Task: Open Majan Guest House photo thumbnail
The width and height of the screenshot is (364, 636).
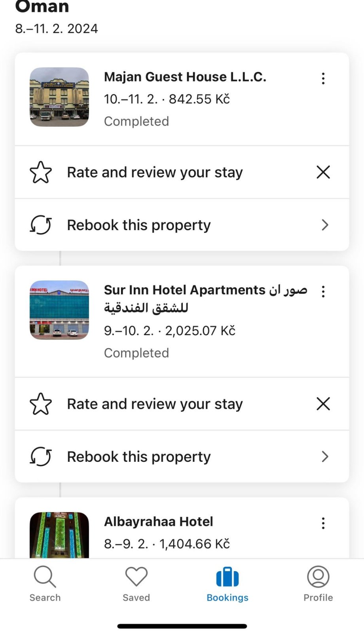Action: [x=59, y=97]
